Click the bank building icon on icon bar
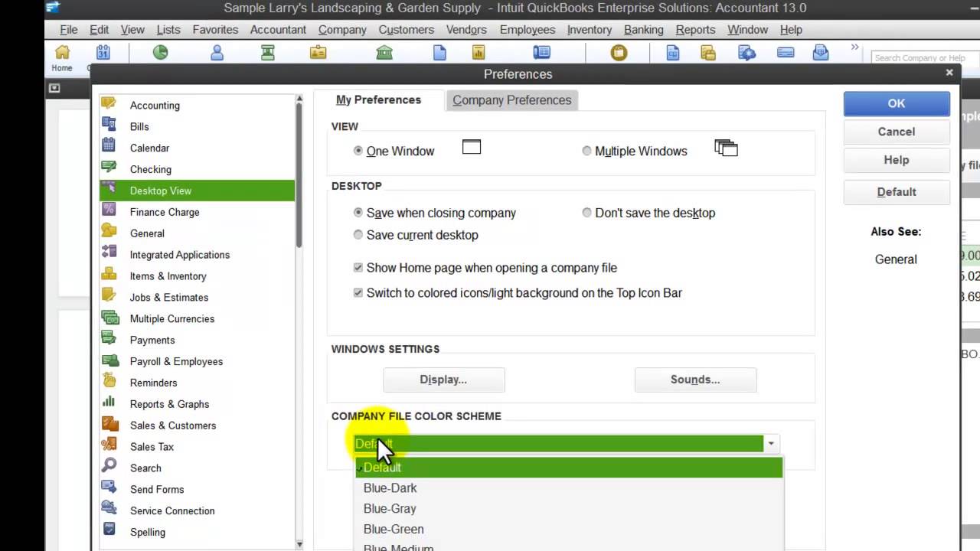 384,52
